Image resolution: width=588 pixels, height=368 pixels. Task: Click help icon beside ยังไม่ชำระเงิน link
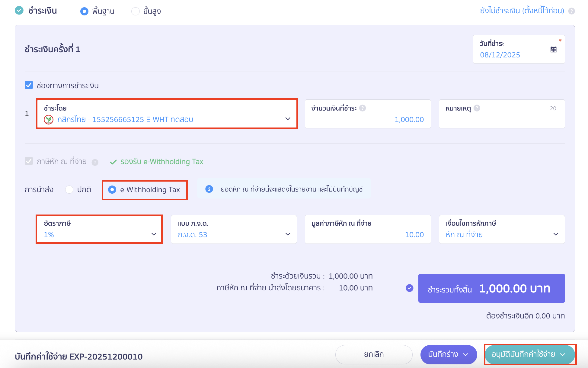point(571,11)
